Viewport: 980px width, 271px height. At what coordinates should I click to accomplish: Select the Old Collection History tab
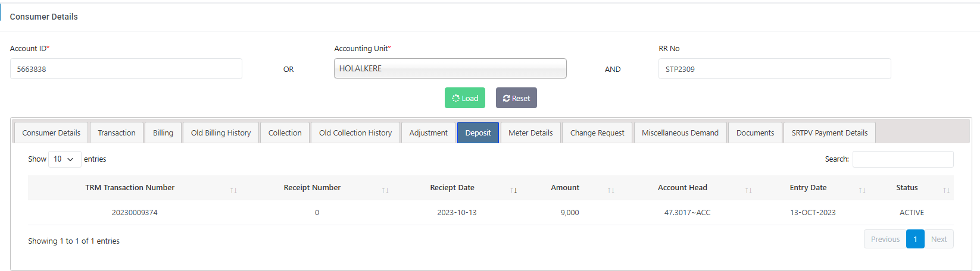coord(355,133)
